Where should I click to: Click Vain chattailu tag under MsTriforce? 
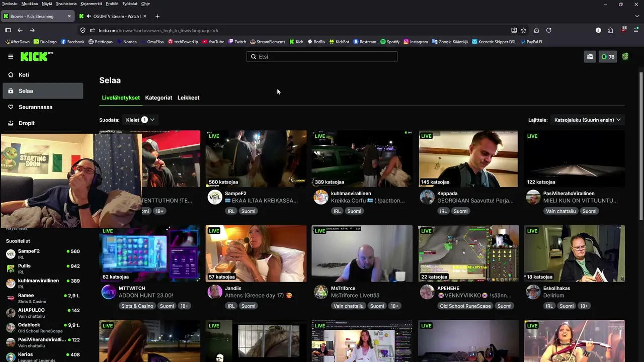348,306
